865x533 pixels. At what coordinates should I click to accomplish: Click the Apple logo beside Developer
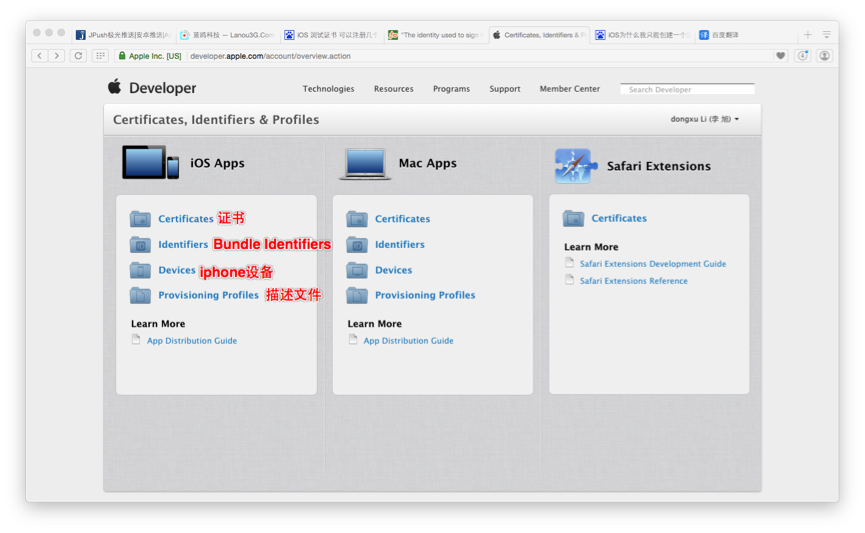pos(115,87)
